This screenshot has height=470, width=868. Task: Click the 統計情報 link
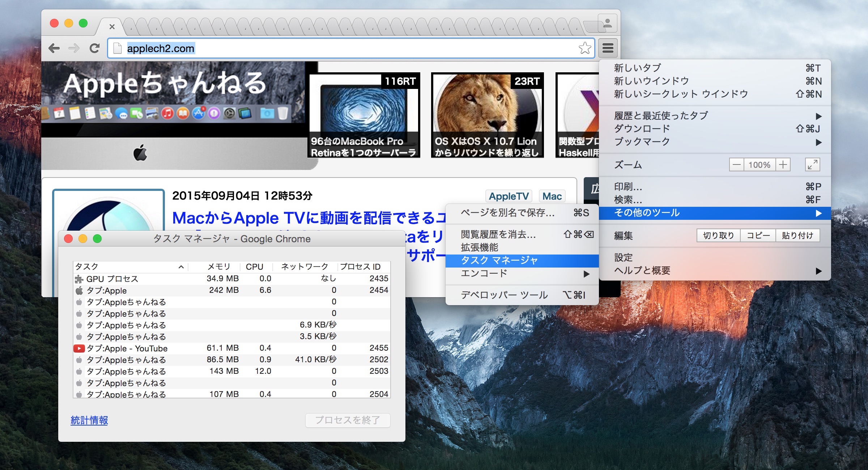[89, 420]
